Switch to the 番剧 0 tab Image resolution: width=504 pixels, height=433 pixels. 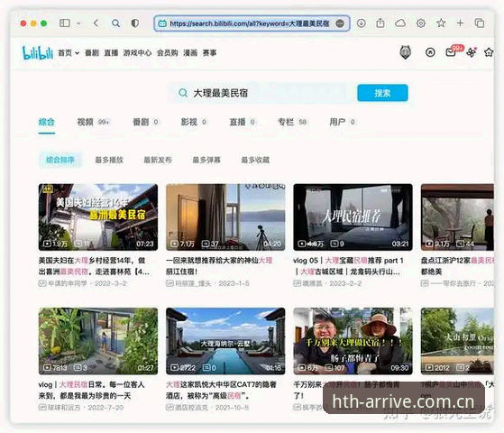145,122
